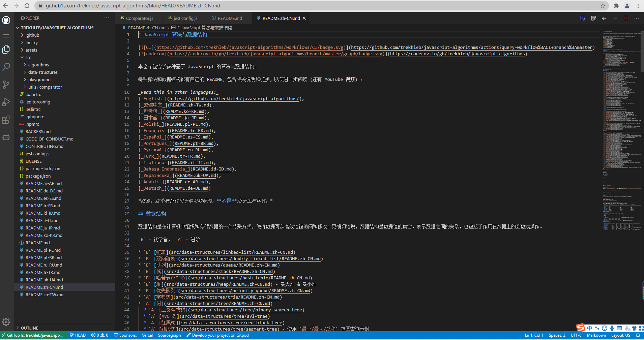Click the Manage gear icon at bottom left
Image resolution: width=644 pixels, height=340 pixels.
[6, 322]
